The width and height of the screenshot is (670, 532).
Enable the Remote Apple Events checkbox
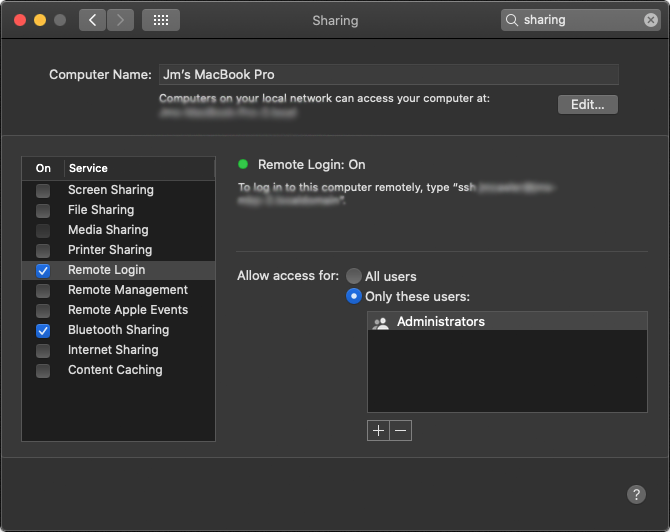43,311
